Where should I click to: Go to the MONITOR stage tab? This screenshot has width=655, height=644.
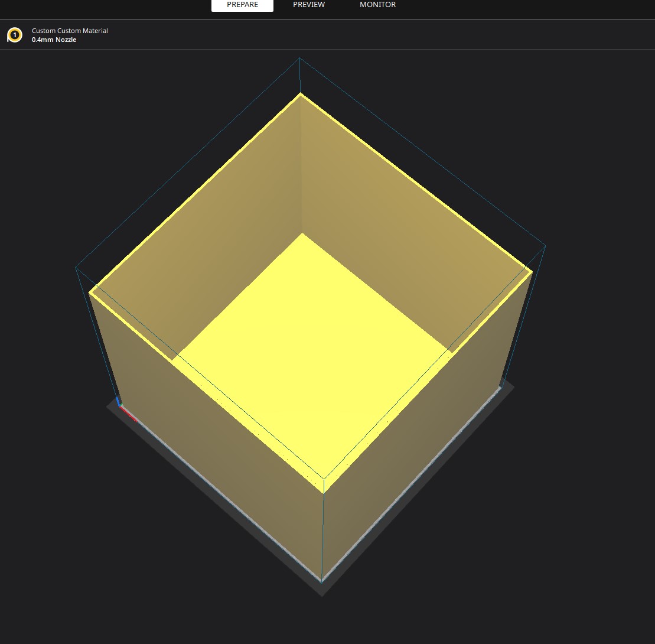pyautogui.click(x=377, y=5)
